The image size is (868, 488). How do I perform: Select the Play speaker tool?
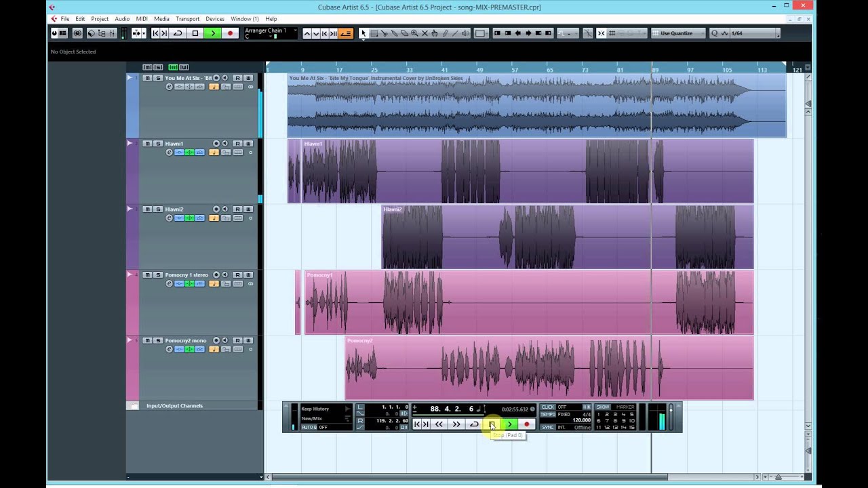pos(465,33)
